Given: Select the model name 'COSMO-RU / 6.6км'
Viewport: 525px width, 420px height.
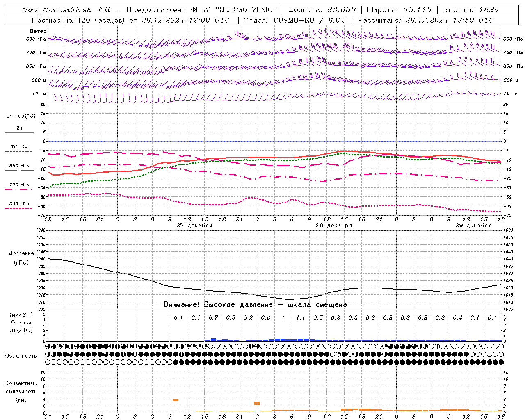Looking at the screenshot, I should 310,20.
